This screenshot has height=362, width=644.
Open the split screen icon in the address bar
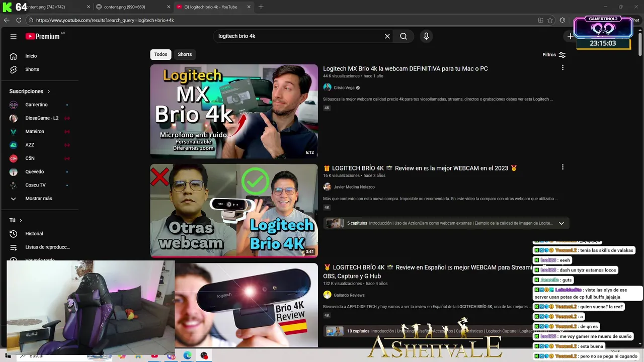pos(540,20)
